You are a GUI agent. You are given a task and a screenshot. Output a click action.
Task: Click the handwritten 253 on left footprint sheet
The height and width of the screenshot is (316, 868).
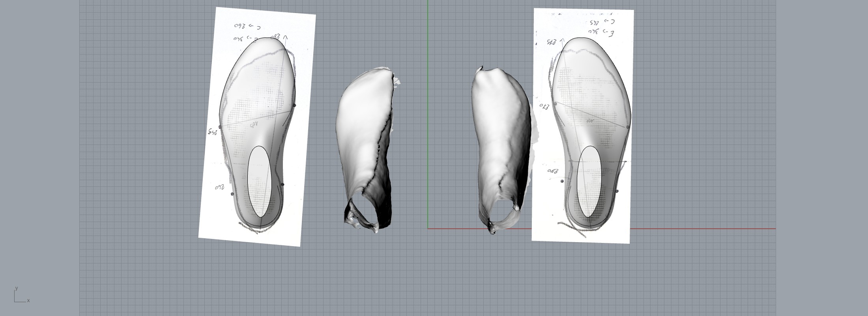(x=212, y=132)
